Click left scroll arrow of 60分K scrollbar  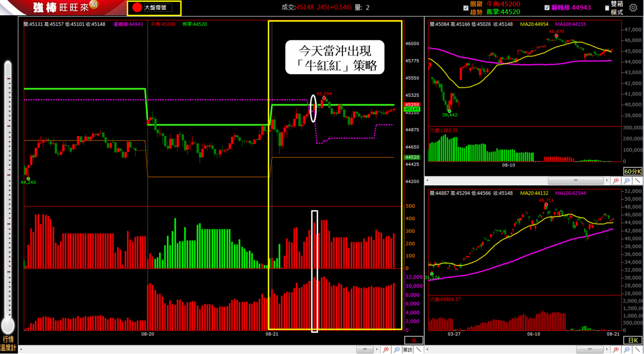(428, 181)
